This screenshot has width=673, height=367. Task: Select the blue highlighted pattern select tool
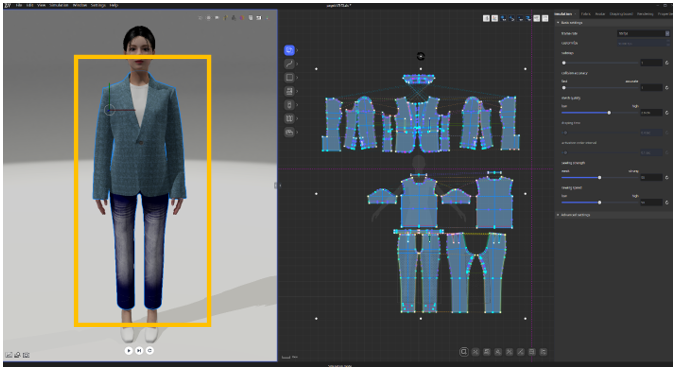[x=289, y=50]
